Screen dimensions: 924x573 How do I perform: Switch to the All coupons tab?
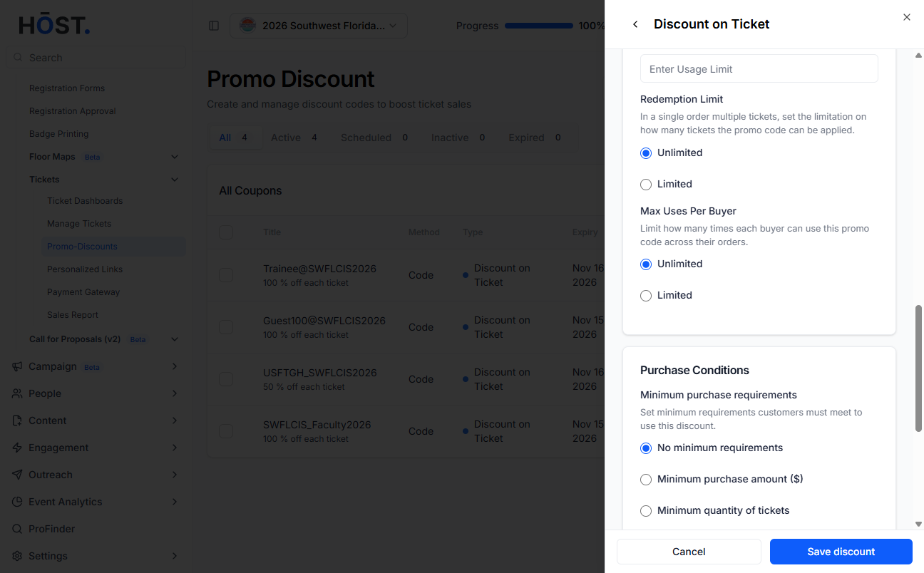(235, 138)
